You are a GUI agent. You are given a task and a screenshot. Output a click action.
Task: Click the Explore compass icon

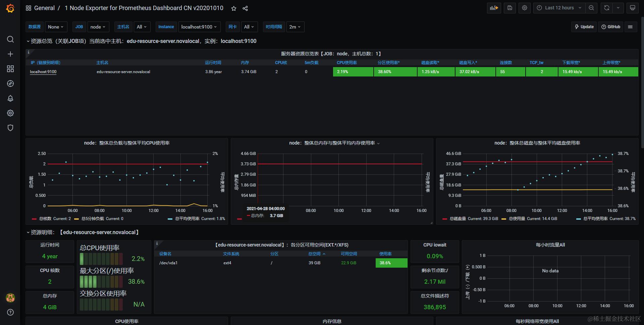point(10,84)
